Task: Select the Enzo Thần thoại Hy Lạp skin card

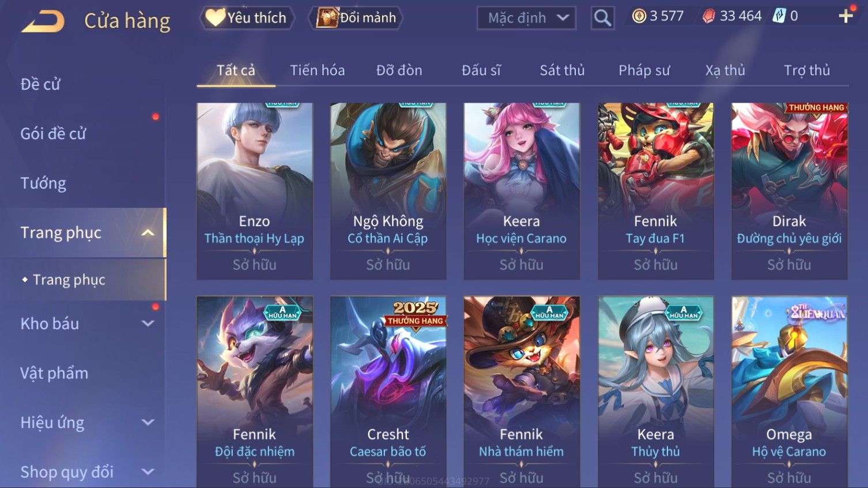Action: (254, 191)
